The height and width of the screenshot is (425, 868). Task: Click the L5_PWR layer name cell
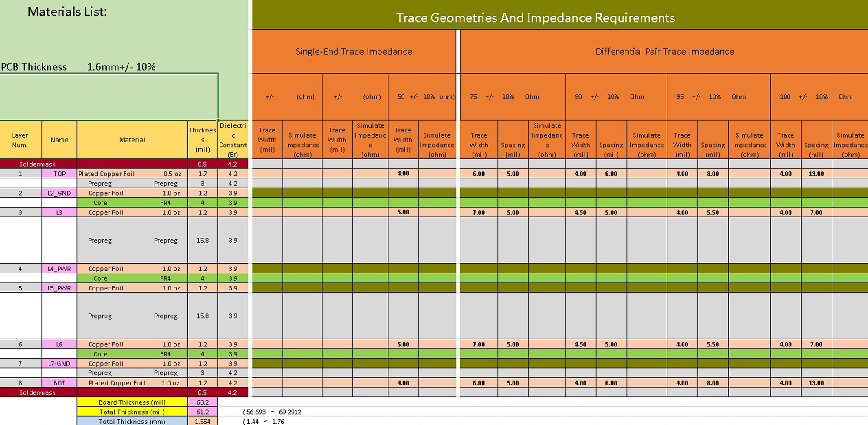(x=59, y=288)
